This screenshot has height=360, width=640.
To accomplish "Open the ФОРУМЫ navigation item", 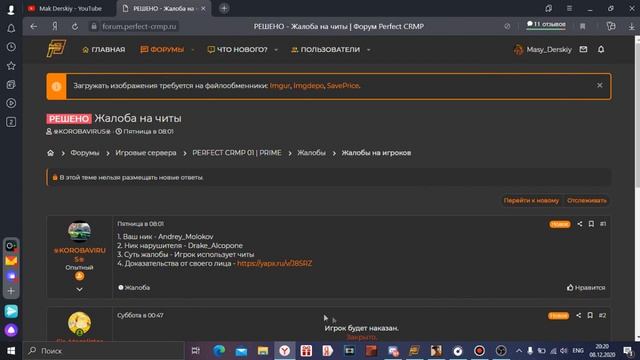I will (x=162, y=49).
